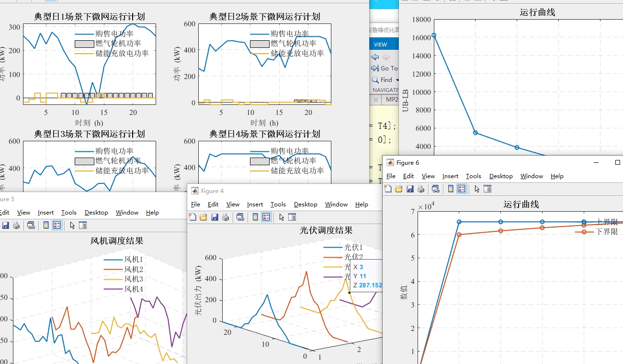The width and height of the screenshot is (623, 364).
Task: Click Link Plot icon in Figure 4 toolbar
Action: click(x=240, y=217)
